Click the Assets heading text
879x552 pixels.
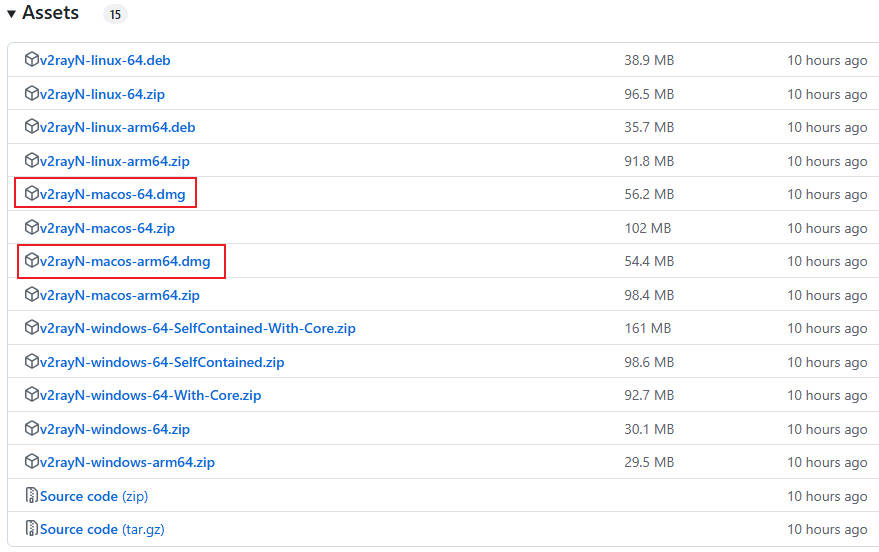pyautogui.click(x=50, y=12)
